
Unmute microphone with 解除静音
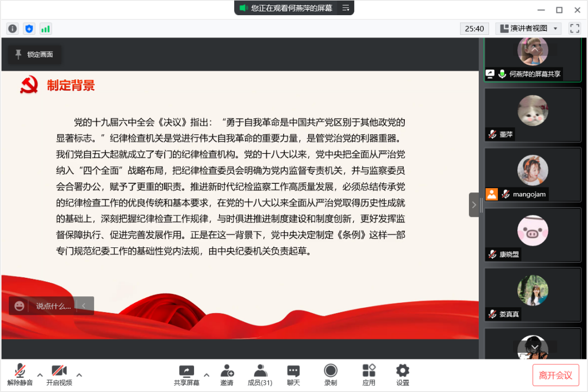tap(20, 375)
